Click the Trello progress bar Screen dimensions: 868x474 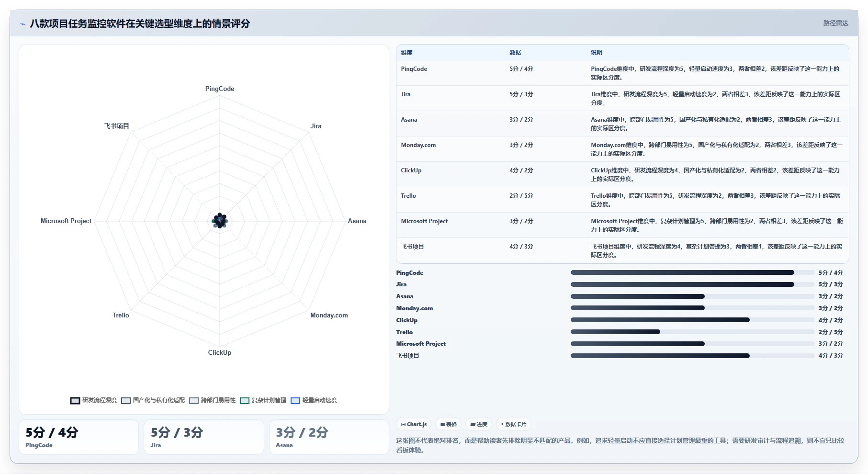tap(692, 332)
